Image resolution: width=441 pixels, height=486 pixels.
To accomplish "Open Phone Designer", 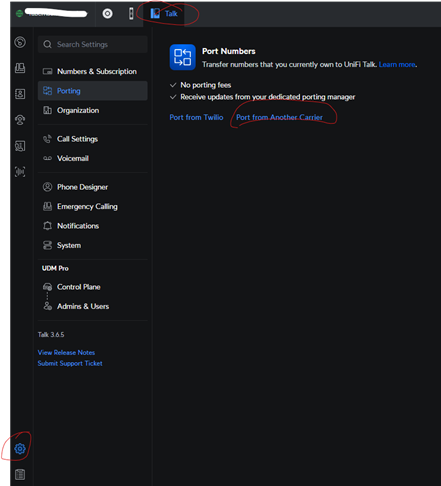I will (x=93, y=187).
